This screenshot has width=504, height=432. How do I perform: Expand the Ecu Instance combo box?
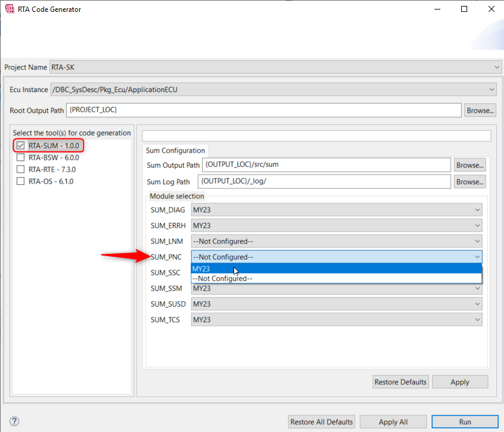273,90
